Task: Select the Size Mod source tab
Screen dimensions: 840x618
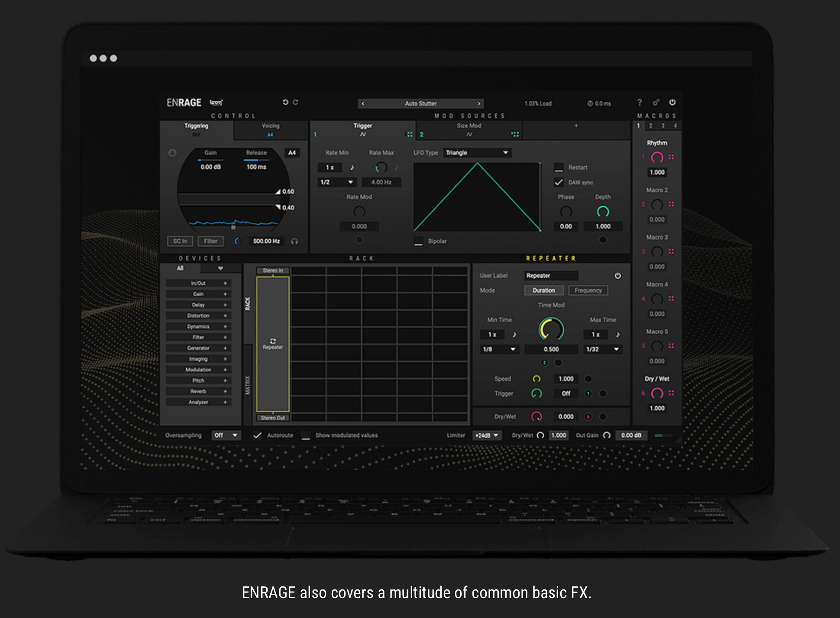Action: [469, 129]
